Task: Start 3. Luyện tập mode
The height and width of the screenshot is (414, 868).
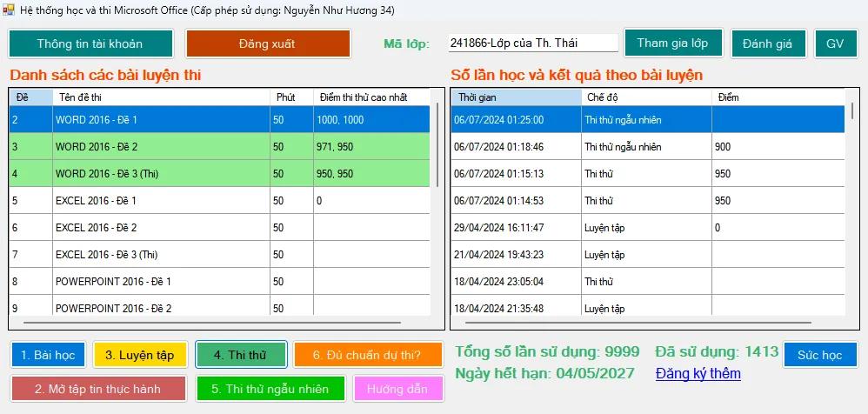Action: (139, 355)
